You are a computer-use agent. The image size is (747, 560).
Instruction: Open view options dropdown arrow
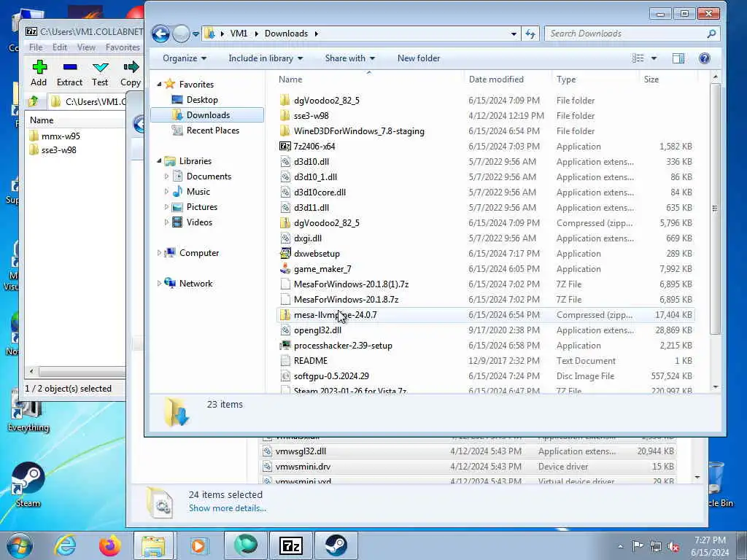(654, 58)
